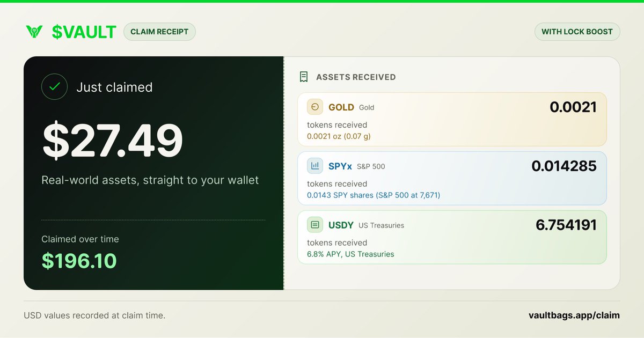Screen dimensions: 644x338
Task: Click the GOLD token name
Action: click(x=341, y=107)
